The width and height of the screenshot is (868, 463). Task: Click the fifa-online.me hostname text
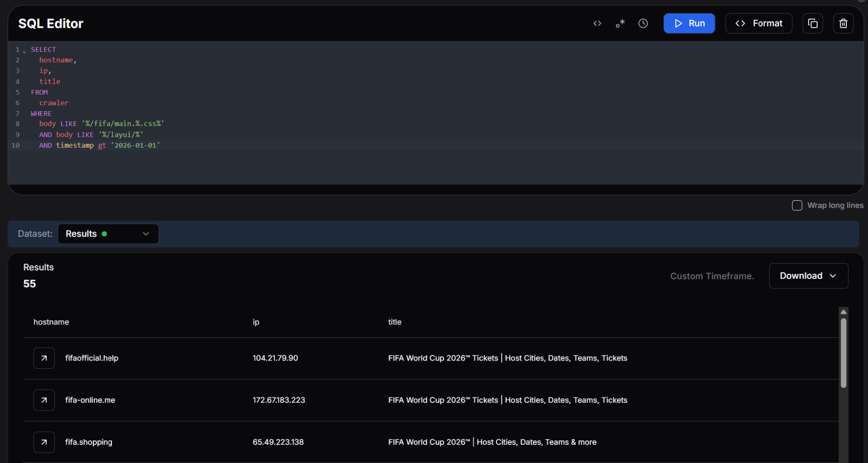90,400
